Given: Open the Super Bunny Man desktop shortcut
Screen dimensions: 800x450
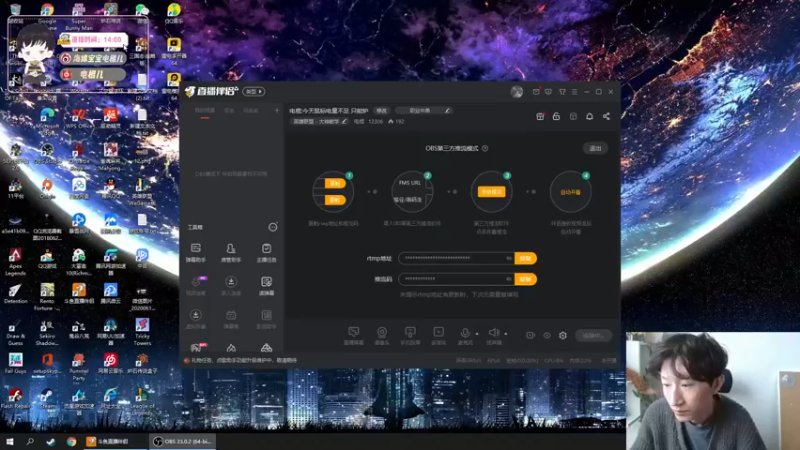Looking at the screenshot, I should [x=79, y=16].
